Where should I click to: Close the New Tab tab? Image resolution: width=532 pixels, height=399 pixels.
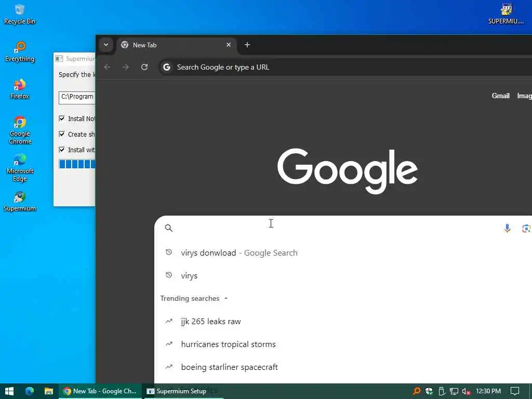pyautogui.click(x=229, y=45)
